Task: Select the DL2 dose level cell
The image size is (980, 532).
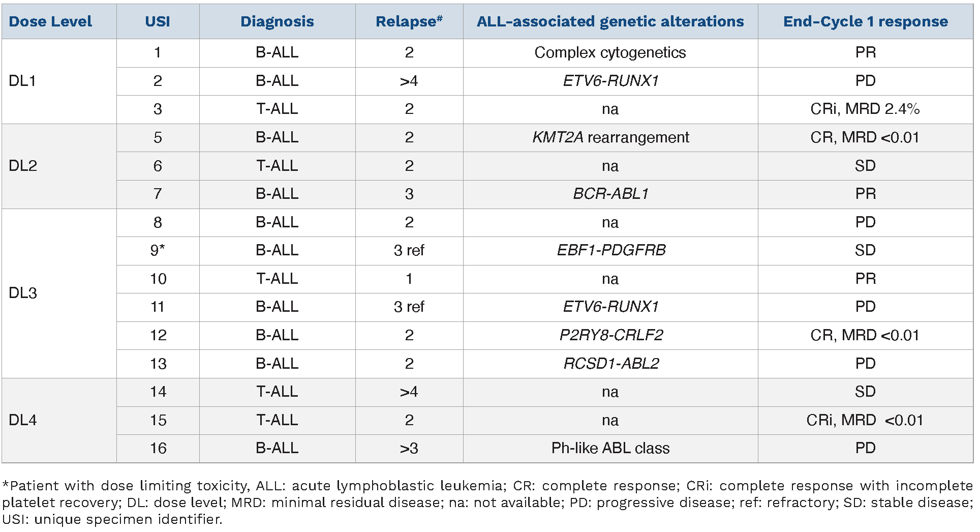Action: tap(23, 166)
